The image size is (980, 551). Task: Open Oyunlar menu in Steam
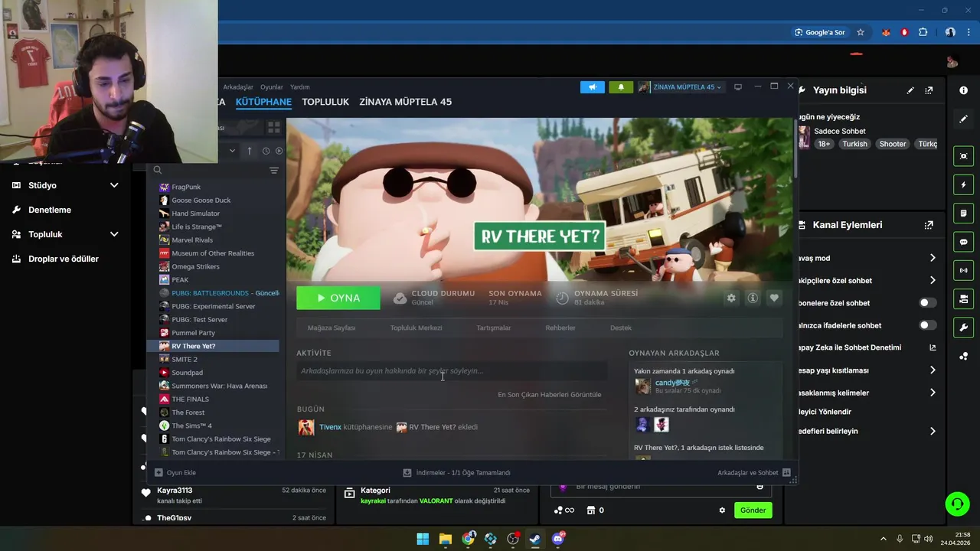[x=272, y=87]
